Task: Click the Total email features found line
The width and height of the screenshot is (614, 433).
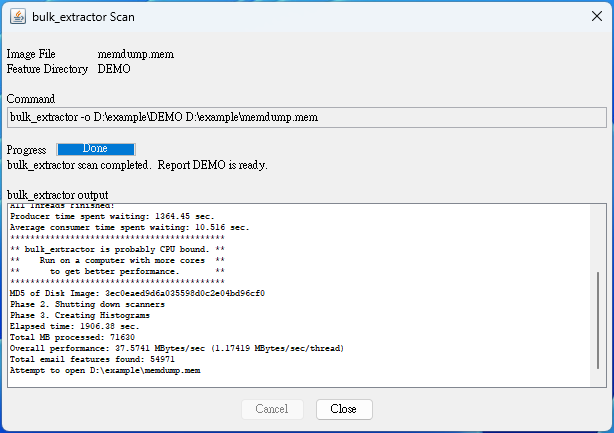Action: click(x=92, y=359)
